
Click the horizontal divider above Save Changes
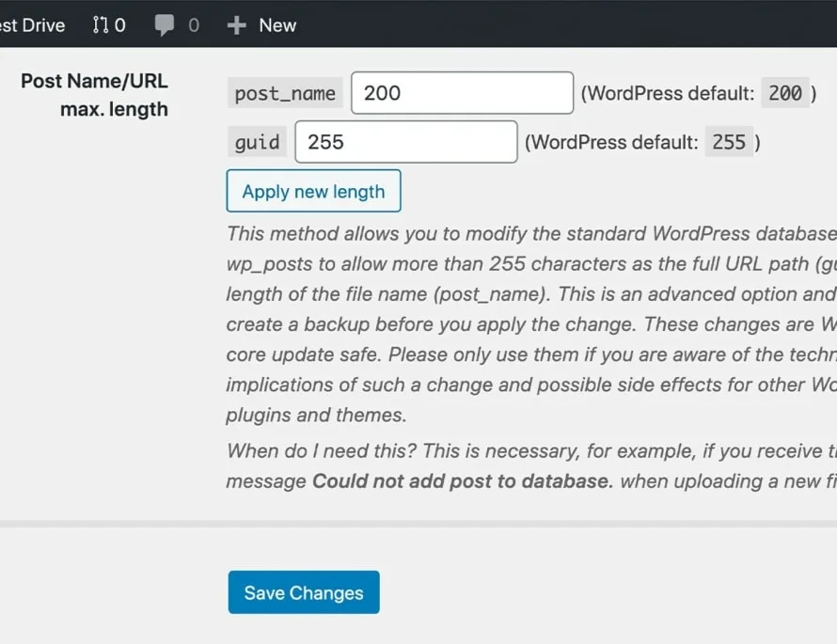tap(418, 524)
